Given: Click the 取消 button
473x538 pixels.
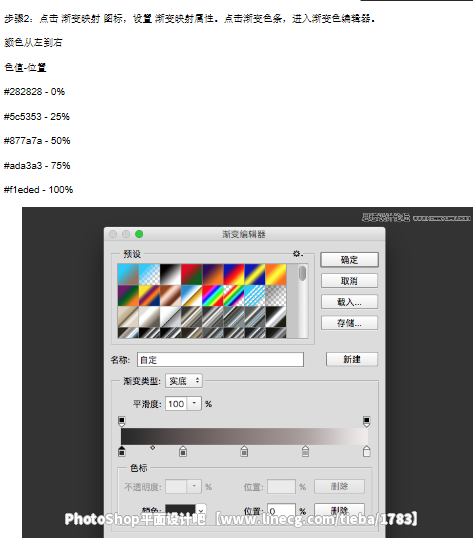Looking at the screenshot, I should pos(349,281).
